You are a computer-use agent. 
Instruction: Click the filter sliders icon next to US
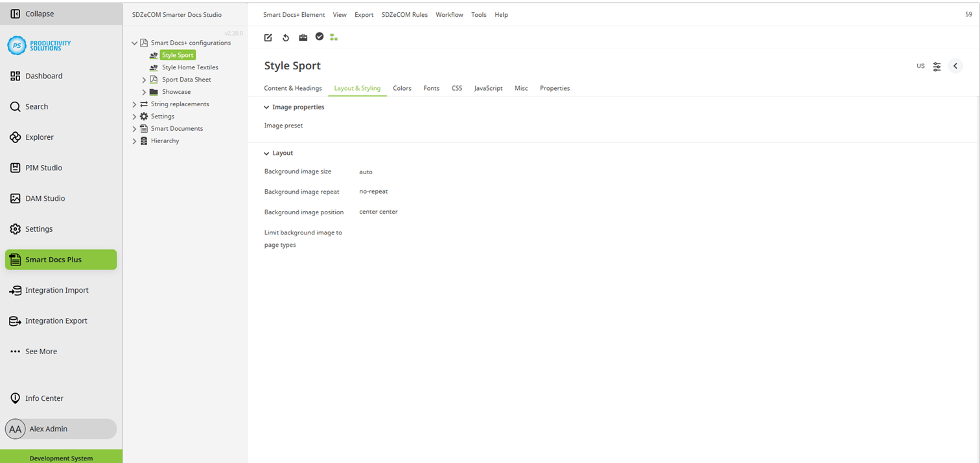coord(937,67)
